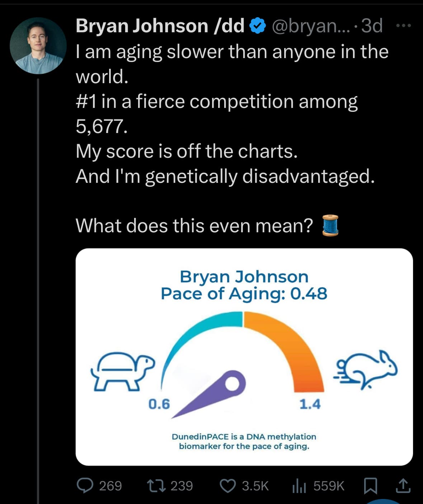
Task: Click the Pace of Aging: 0.48 heading
Action: tap(244, 294)
